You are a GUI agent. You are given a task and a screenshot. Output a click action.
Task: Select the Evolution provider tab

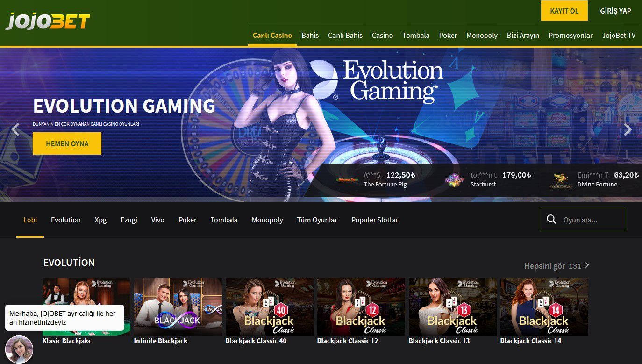point(66,220)
